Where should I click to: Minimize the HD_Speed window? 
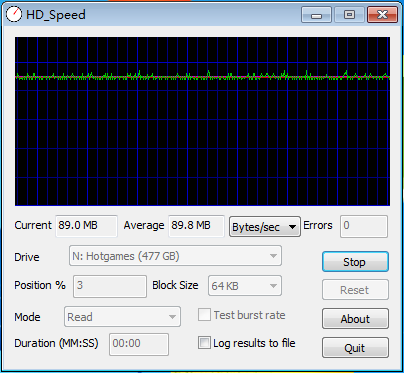[316, 15]
